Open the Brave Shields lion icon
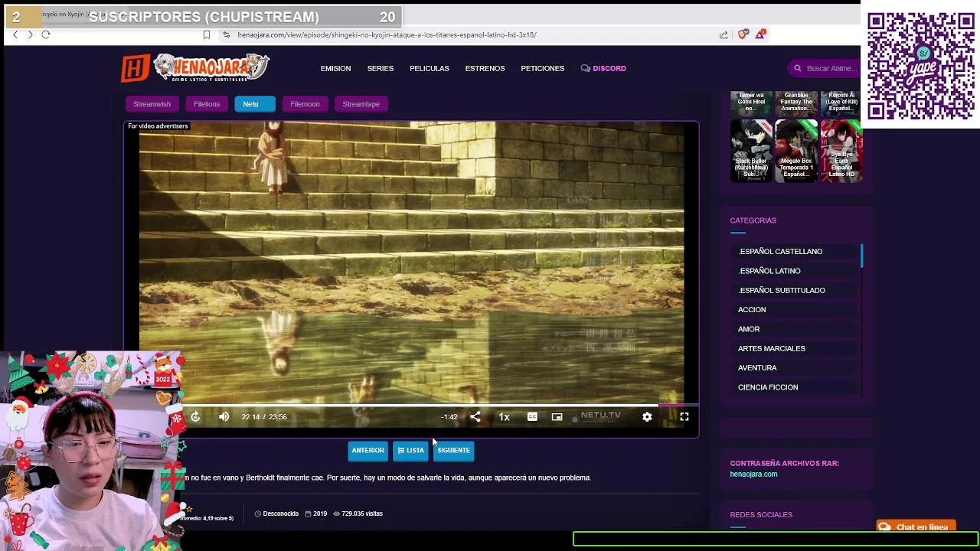The height and width of the screenshot is (551, 980). [x=743, y=34]
